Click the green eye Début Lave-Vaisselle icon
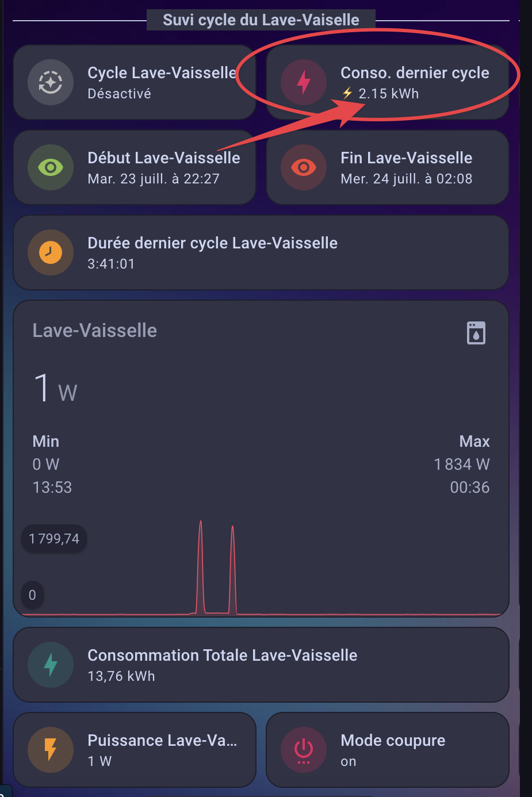This screenshot has height=797, width=532. [x=51, y=167]
